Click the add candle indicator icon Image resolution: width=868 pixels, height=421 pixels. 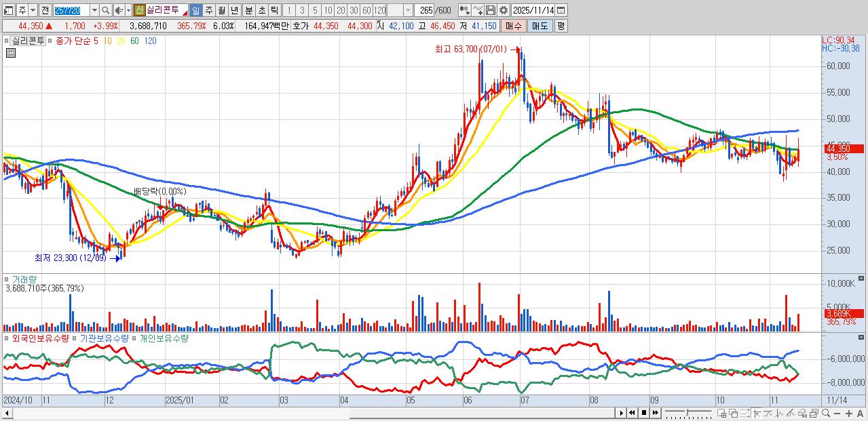pyautogui.click(x=464, y=10)
